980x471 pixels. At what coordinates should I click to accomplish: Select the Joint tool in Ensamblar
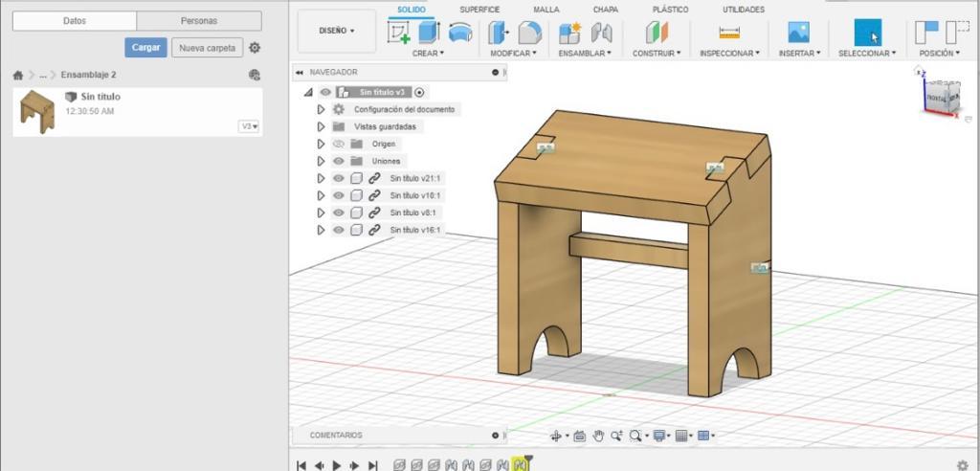point(601,33)
